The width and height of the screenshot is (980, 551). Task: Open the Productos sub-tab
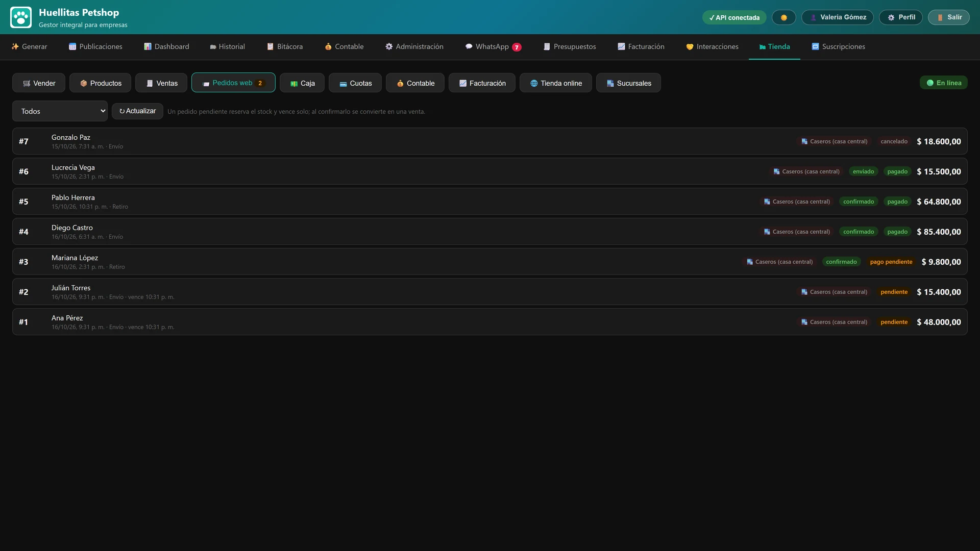(x=100, y=83)
